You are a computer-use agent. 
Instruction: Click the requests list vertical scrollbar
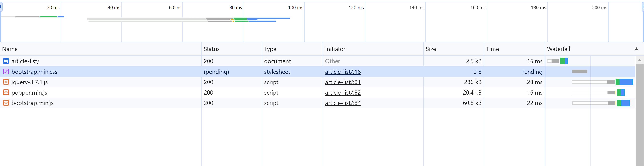tap(640, 115)
